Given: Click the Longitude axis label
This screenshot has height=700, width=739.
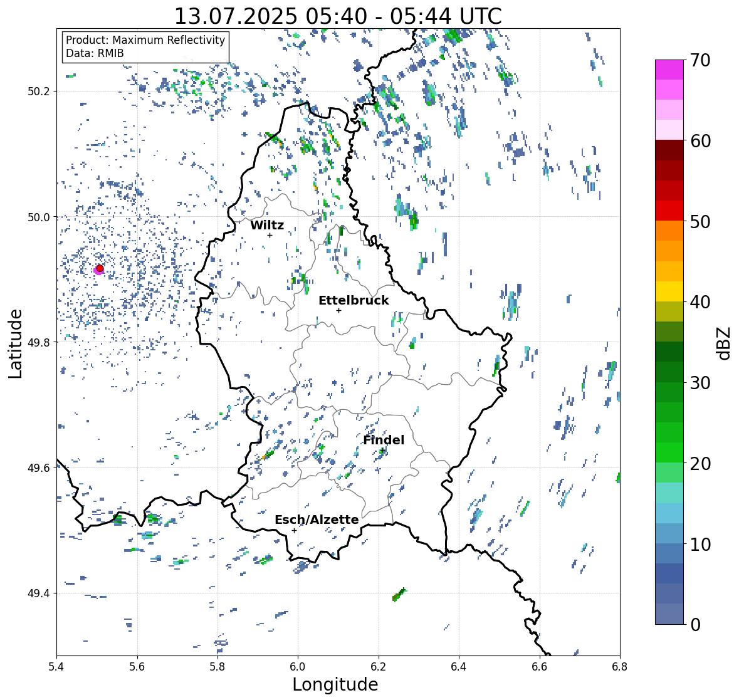Looking at the screenshot, I should 335,684.
